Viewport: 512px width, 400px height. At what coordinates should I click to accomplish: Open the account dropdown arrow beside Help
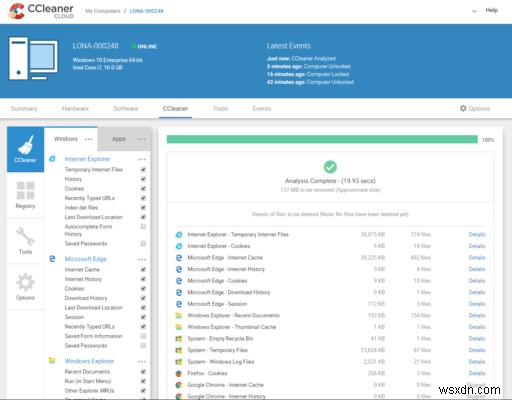coord(474,11)
